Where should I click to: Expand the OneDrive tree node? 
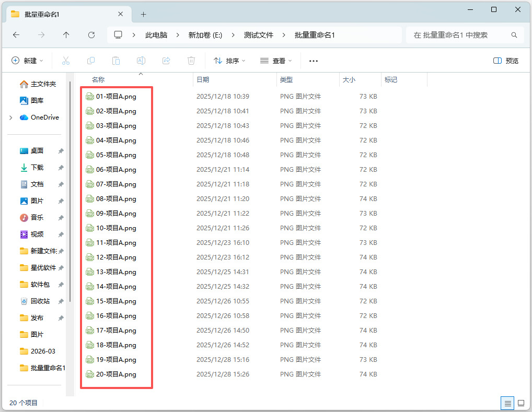tap(11, 117)
